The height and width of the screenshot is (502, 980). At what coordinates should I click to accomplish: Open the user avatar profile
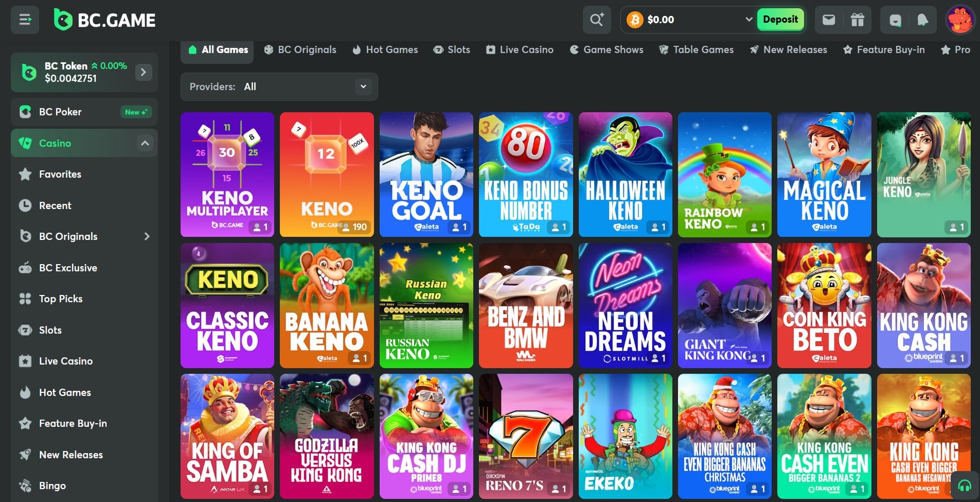pyautogui.click(x=960, y=20)
